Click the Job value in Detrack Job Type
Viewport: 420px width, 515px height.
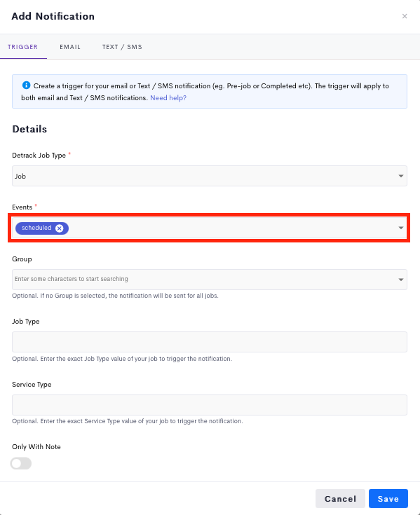coord(20,177)
